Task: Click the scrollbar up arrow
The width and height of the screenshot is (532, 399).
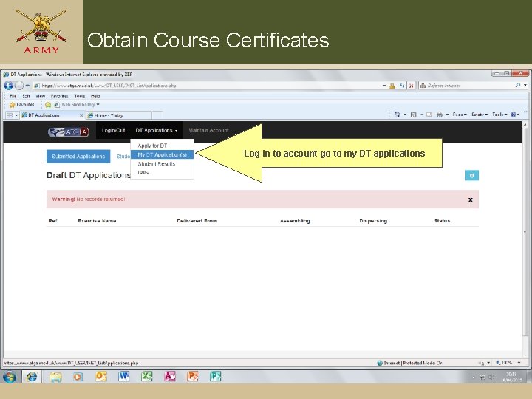Action: [525, 125]
